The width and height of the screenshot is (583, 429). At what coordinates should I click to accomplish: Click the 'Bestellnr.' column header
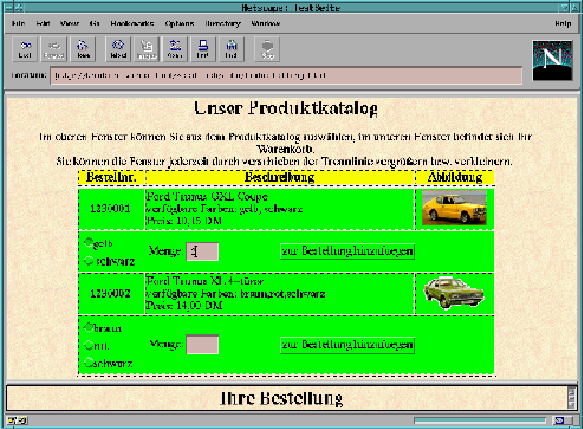(111, 177)
